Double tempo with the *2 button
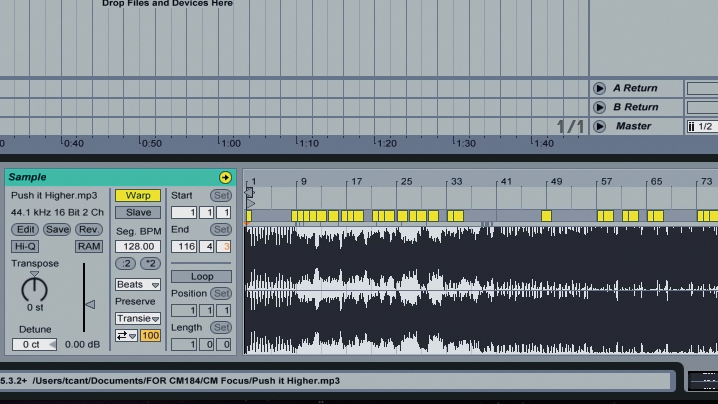The height and width of the screenshot is (404, 718). click(150, 263)
